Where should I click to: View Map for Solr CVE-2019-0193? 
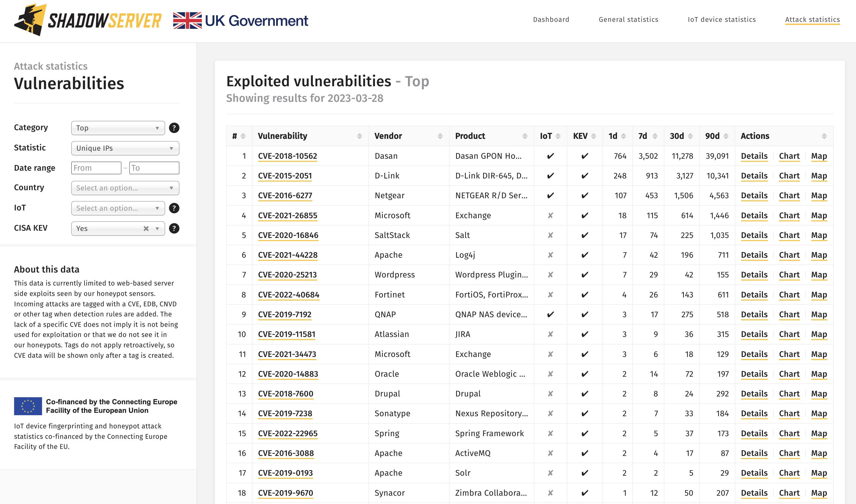(819, 473)
